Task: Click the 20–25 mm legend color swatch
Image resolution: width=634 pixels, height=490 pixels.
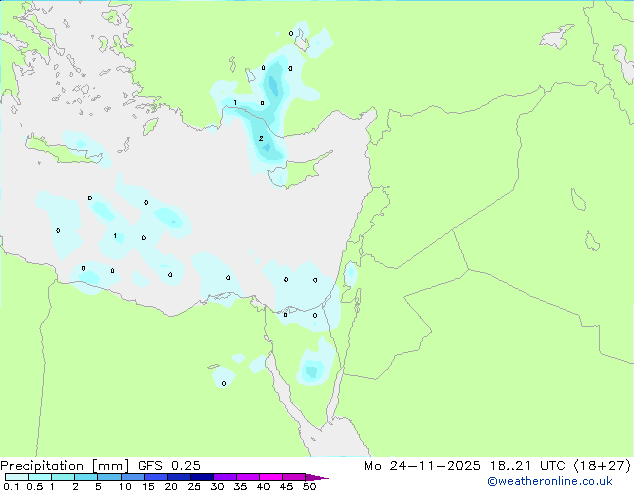Action: click(x=178, y=477)
